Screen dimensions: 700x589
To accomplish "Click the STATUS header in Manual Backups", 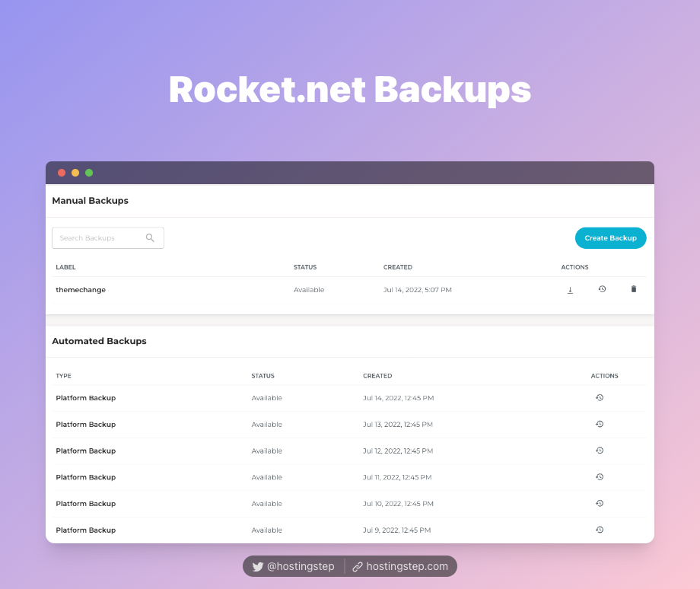I will (305, 267).
